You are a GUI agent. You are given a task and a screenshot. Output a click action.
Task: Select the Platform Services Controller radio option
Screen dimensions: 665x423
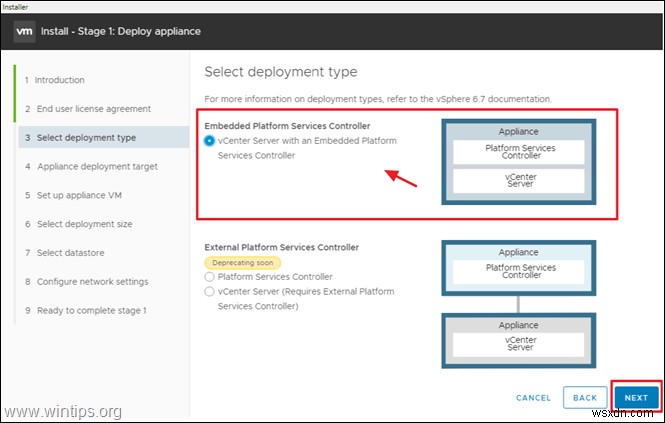coord(209,277)
